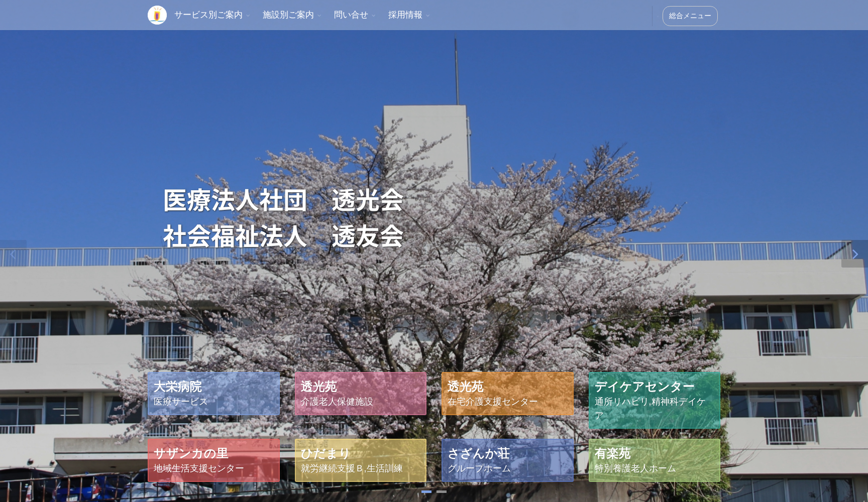
Task: Select 採用情報 in the navigation menu
Action: click(405, 15)
